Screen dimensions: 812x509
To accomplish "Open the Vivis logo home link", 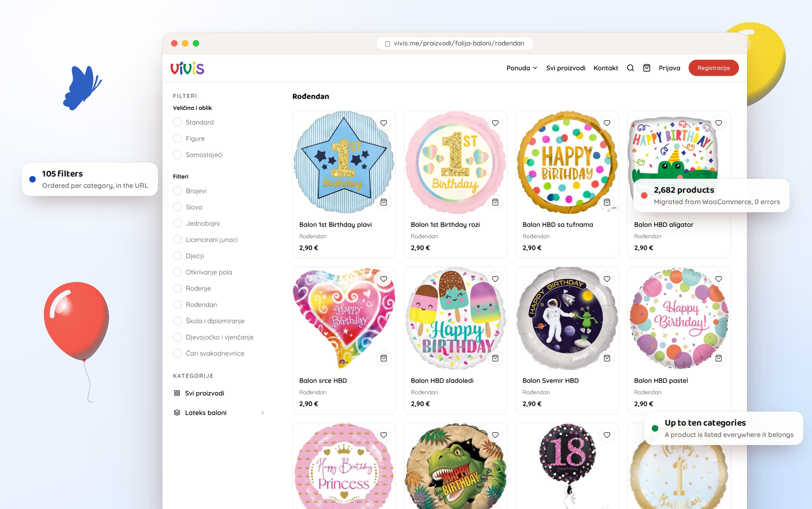I will coord(187,68).
